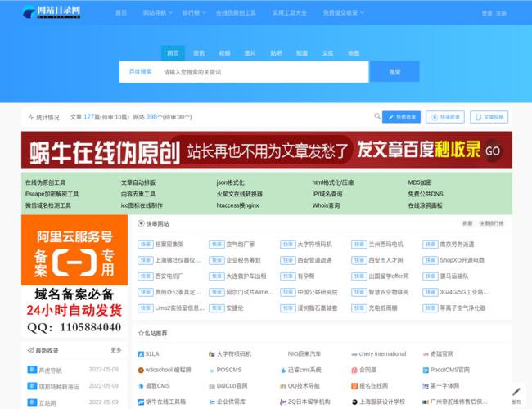
Task: Click the w3cschool 编程狮 icon
Action: [x=141, y=371]
